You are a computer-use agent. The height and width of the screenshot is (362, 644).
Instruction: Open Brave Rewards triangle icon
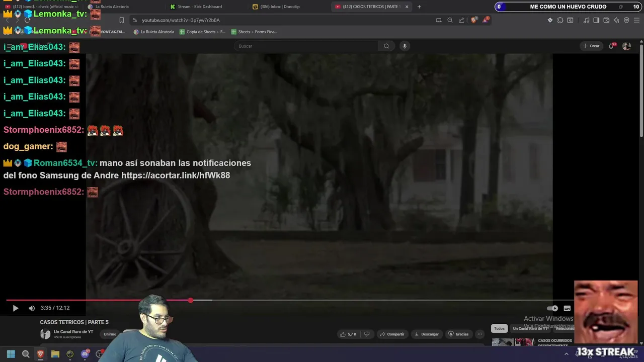click(486, 20)
